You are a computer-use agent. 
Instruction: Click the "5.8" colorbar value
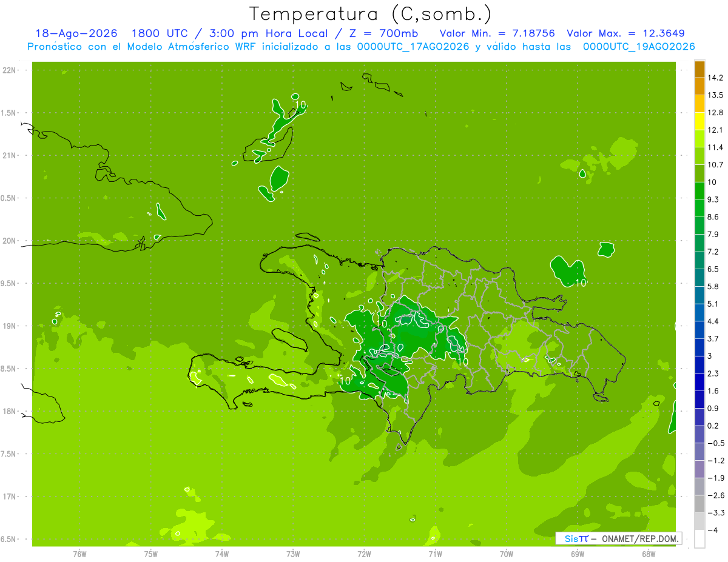pos(713,287)
